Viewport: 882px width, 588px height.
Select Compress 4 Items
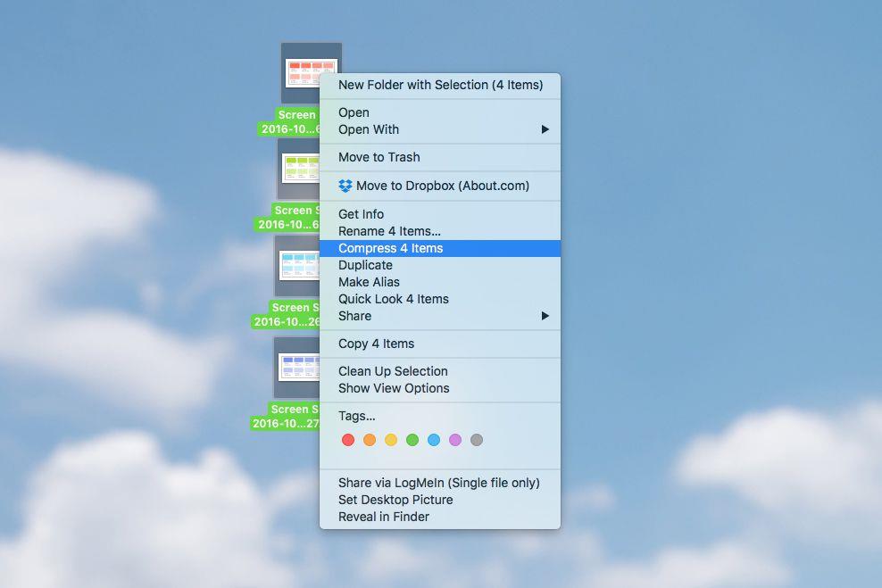point(440,248)
